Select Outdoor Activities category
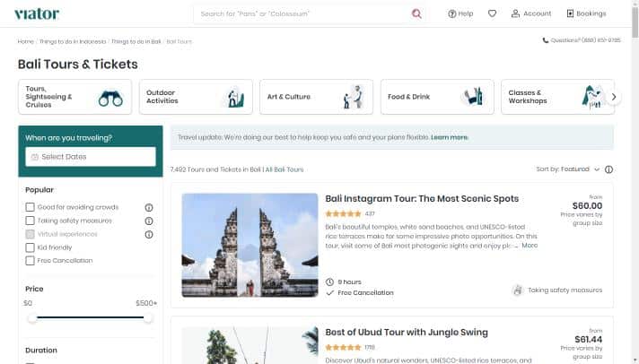639x364 pixels. pos(196,97)
